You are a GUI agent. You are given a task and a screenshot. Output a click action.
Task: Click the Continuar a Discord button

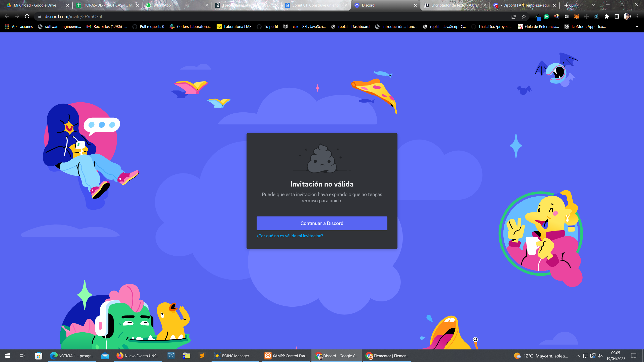(x=322, y=223)
